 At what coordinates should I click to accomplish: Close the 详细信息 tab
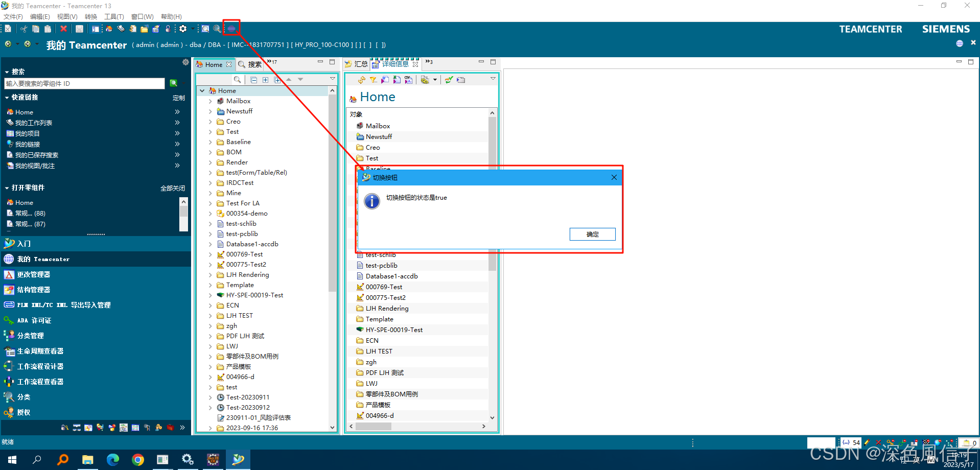coord(415,64)
